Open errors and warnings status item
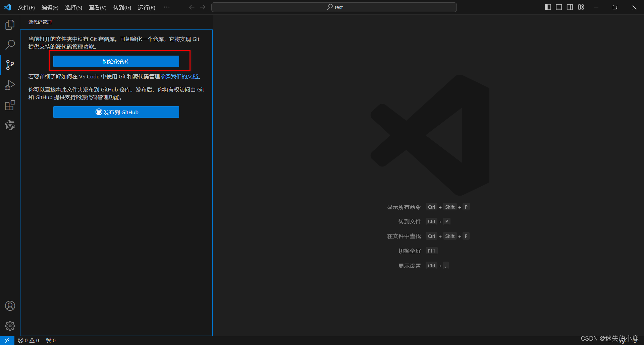Viewport: 644px width, 345px height. coord(29,340)
